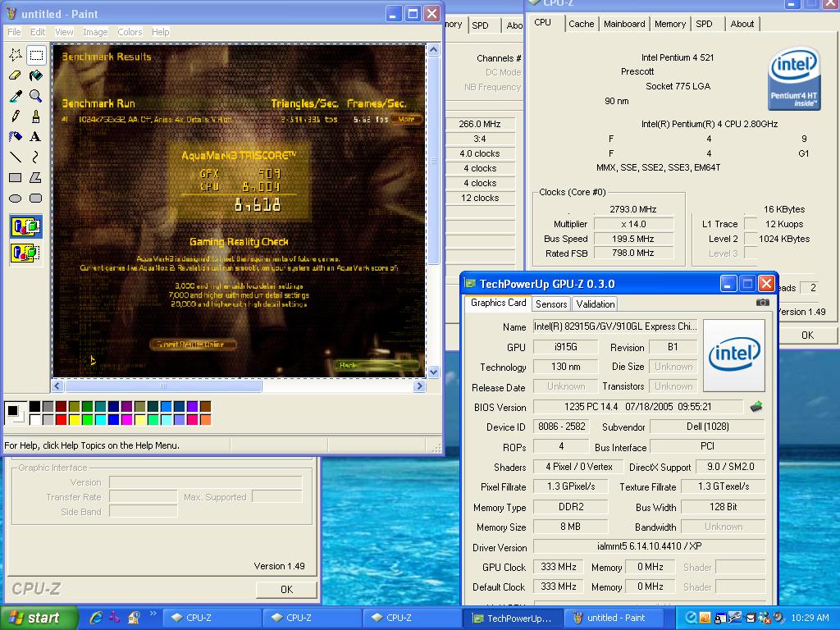Click the clock showing 10:29 AM

pyautogui.click(x=810, y=618)
